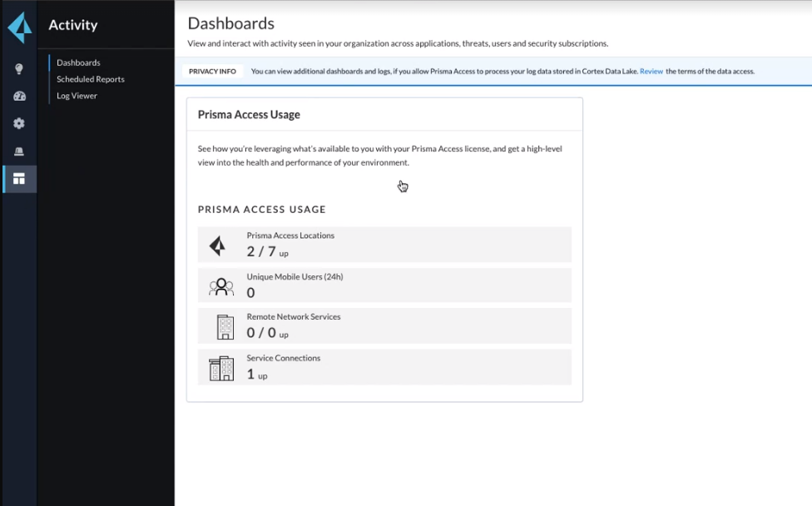This screenshot has width=812, height=506.
Task: Open Dashboards in the Activity menu
Action: (79, 62)
